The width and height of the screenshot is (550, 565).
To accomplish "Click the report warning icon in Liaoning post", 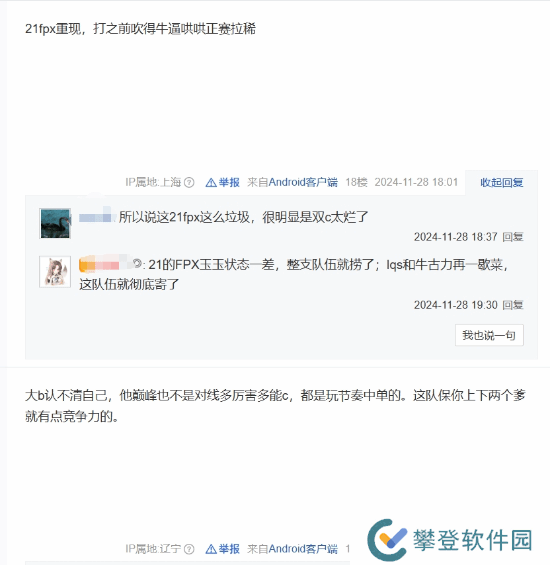I will [211, 550].
